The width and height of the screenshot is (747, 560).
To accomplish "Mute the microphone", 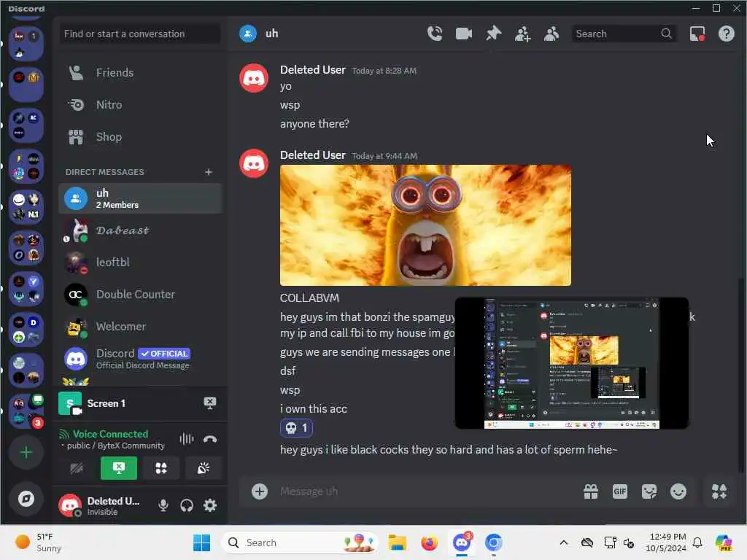I will point(163,505).
